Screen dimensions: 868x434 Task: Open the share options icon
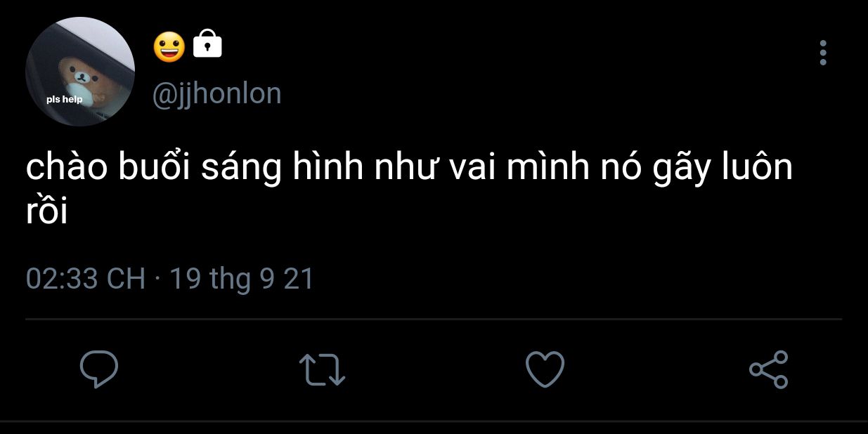pos(769,369)
